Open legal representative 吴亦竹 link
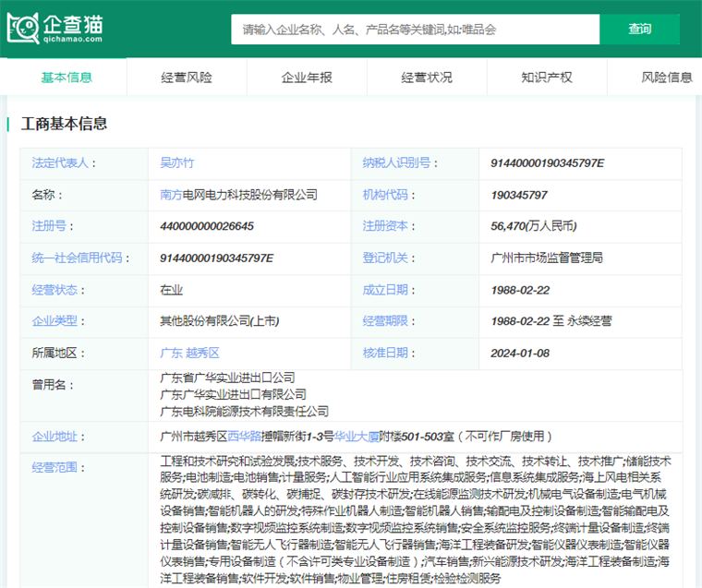The image size is (702, 588). [177, 163]
